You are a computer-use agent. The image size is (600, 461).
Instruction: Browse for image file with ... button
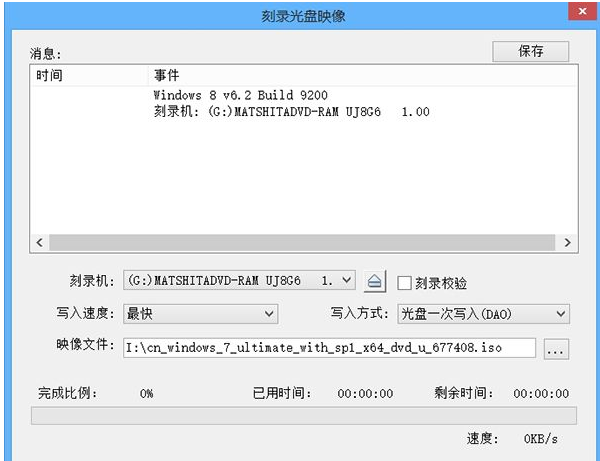[x=557, y=348]
